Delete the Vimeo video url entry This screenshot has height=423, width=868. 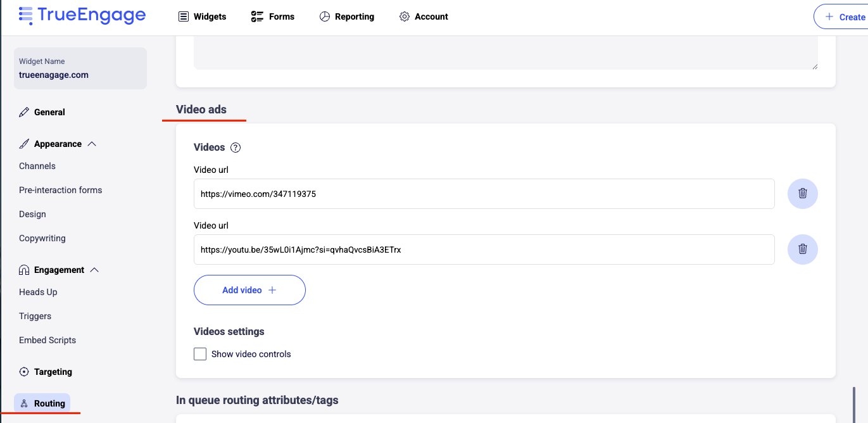802,194
